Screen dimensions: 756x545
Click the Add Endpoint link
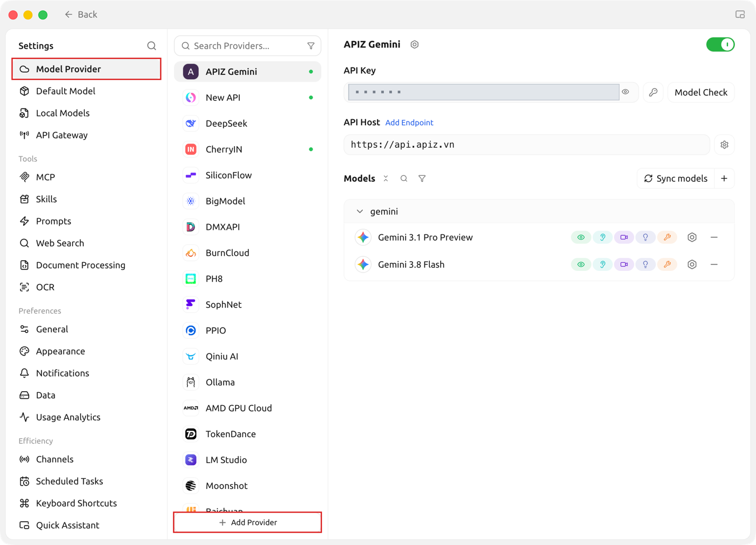point(409,122)
